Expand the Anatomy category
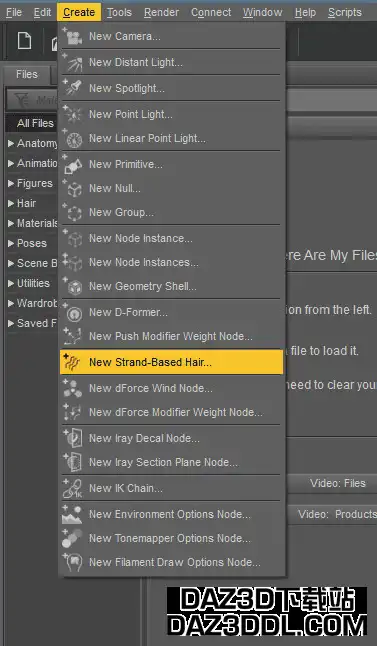Viewport: 377px width, 646px height. click(11, 143)
